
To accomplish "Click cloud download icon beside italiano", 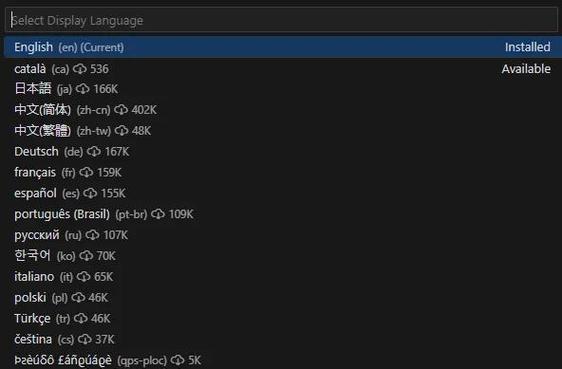I will click(84, 277).
